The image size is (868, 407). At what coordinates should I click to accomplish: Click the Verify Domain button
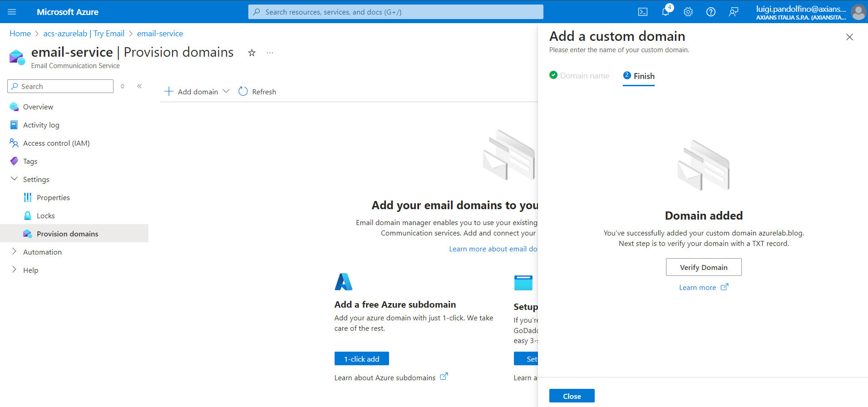pos(703,267)
